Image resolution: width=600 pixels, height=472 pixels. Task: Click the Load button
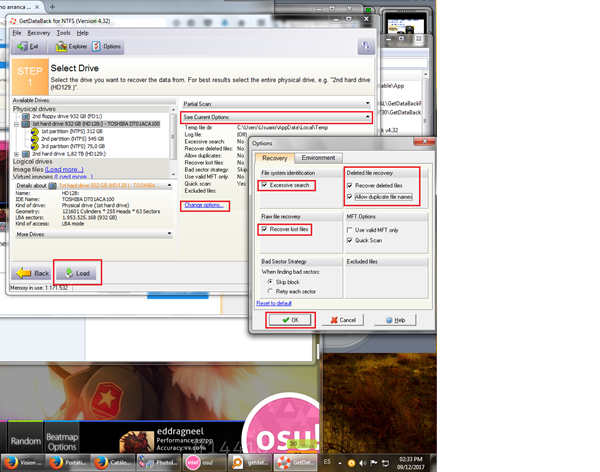[x=77, y=273]
